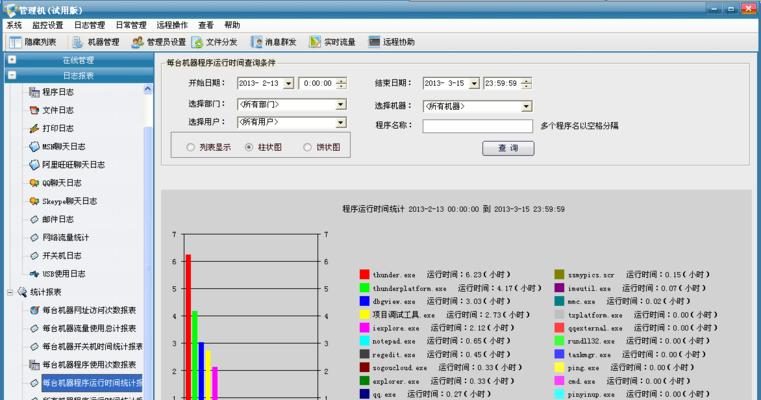Click the ssmypics.scr legend entry
The width and height of the screenshot is (761, 400).
click(632, 275)
